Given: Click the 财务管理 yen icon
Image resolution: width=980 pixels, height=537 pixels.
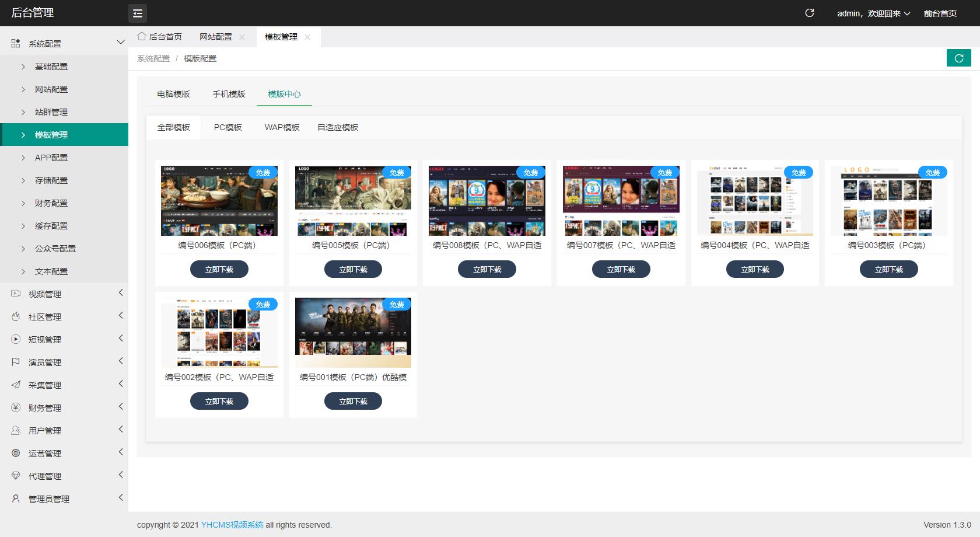Looking at the screenshot, I should click(x=16, y=407).
